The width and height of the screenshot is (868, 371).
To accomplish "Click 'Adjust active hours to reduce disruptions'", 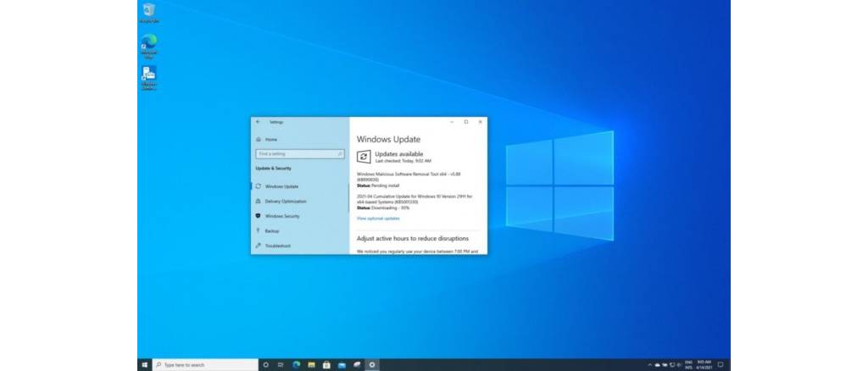I will coord(413,238).
